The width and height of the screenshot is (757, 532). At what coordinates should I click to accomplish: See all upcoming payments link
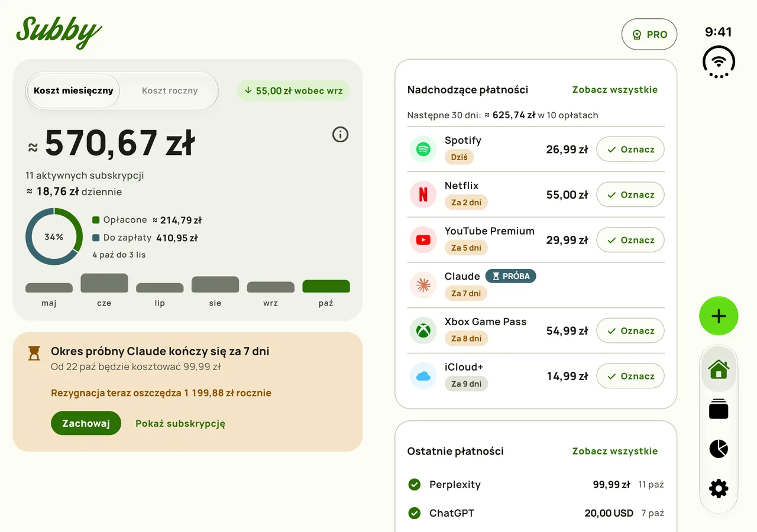615,90
